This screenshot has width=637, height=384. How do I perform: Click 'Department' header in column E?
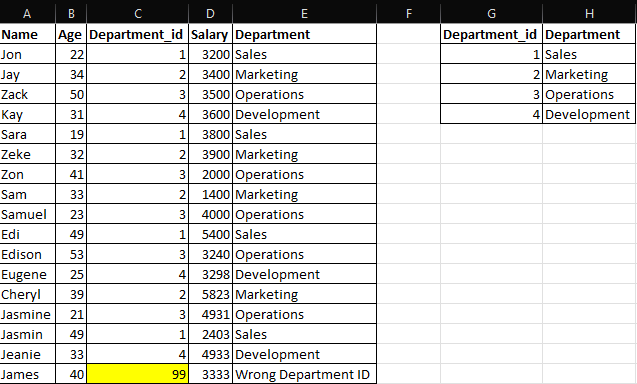304,34
